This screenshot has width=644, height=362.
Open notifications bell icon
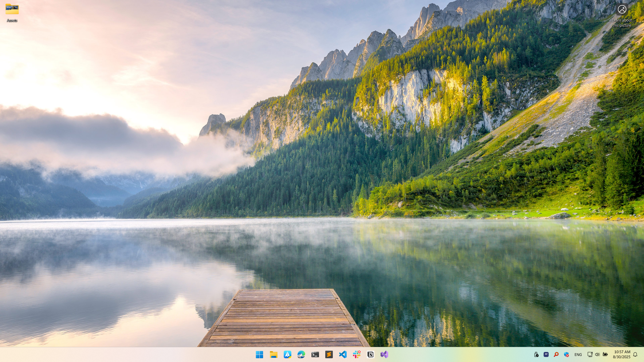tap(635, 354)
